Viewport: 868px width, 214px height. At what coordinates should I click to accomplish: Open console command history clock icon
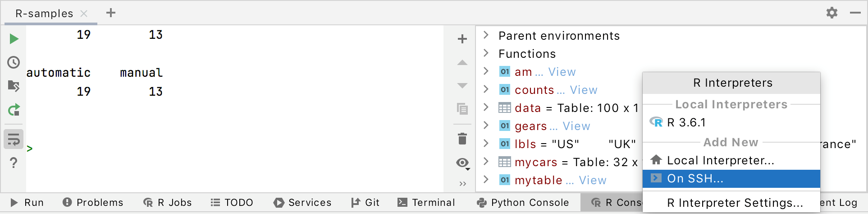pos(14,62)
